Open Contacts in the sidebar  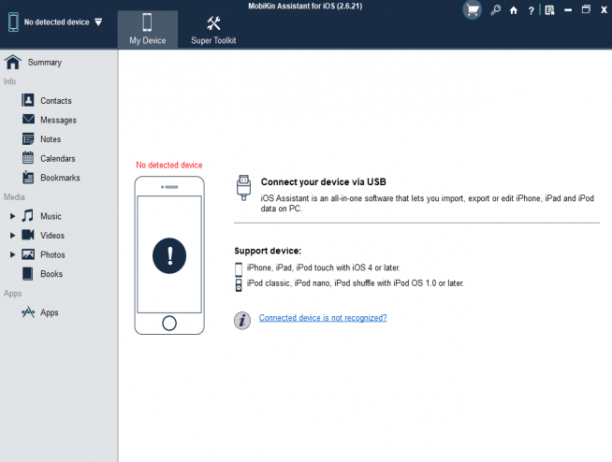[x=47, y=101]
